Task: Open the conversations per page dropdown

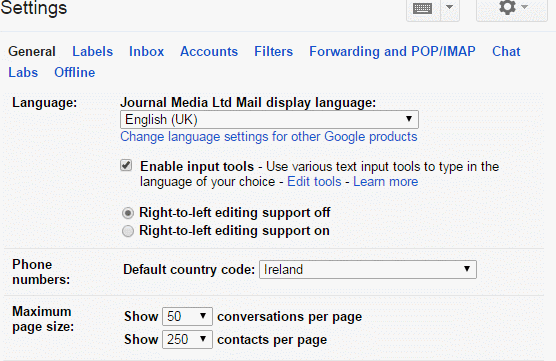Action: [x=187, y=316]
